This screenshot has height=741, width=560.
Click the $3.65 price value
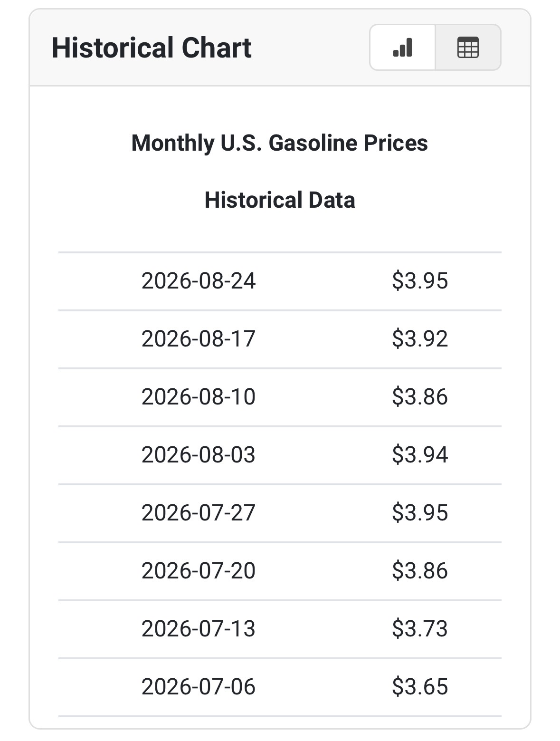[420, 687]
